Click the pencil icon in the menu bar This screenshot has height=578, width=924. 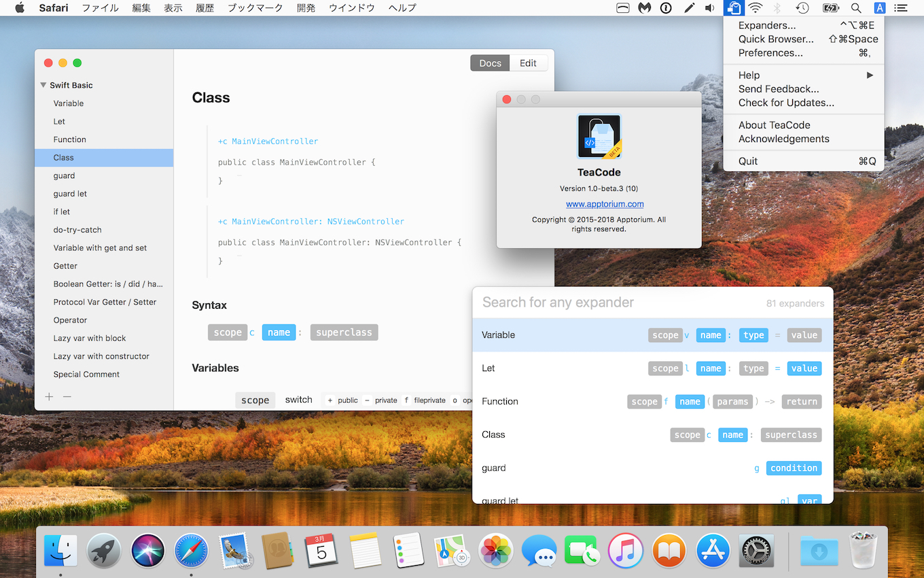click(689, 8)
